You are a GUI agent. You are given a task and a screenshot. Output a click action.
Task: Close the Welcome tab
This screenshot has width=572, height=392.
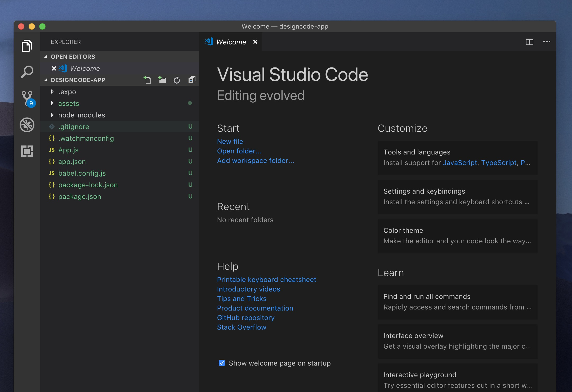coord(255,42)
